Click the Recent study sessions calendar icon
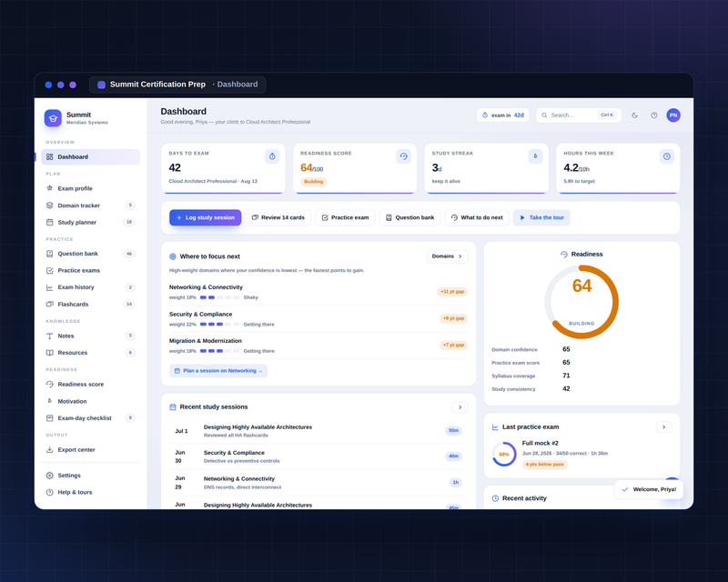Viewport: 728px width, 582px height. (x=173, y=407)
